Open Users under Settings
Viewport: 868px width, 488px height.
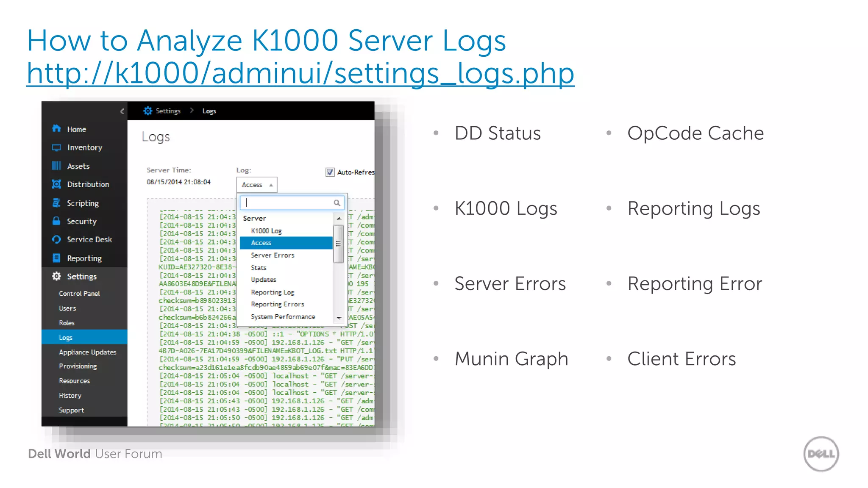tap(67, 308)
